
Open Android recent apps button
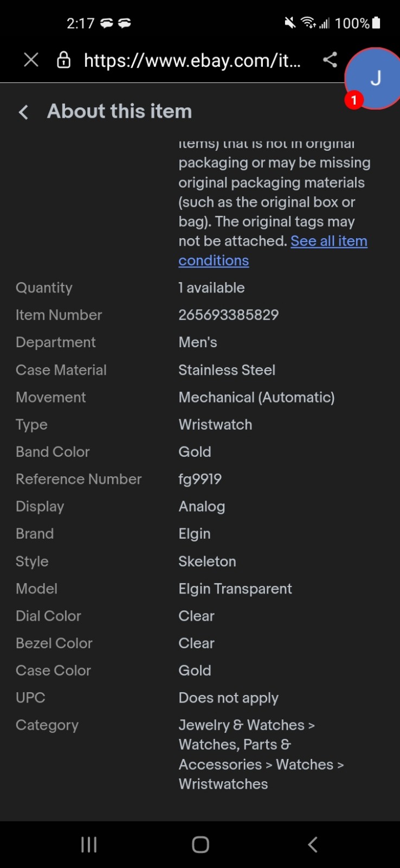click(x=89, y=845)
